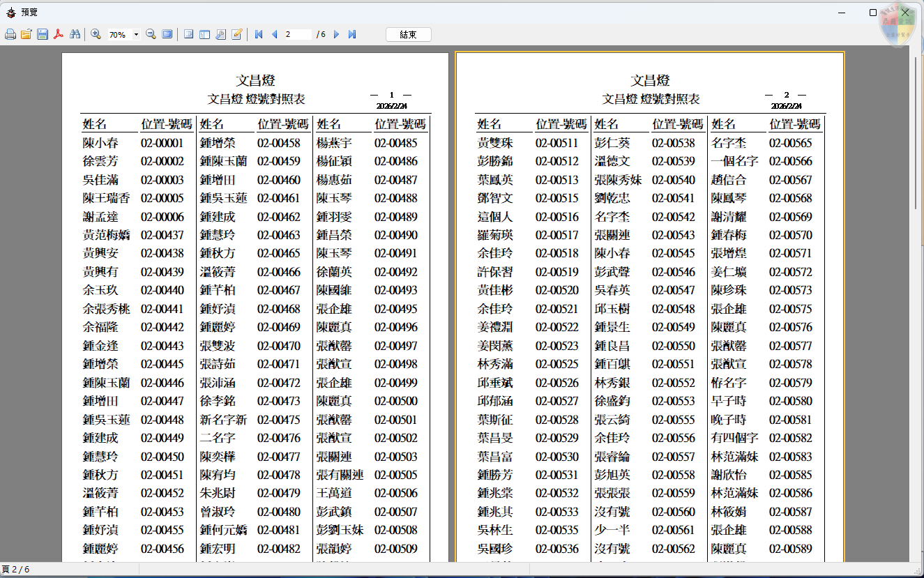924x578 pixels.
Task: Switch to full page view
Action: coord(167,33)
